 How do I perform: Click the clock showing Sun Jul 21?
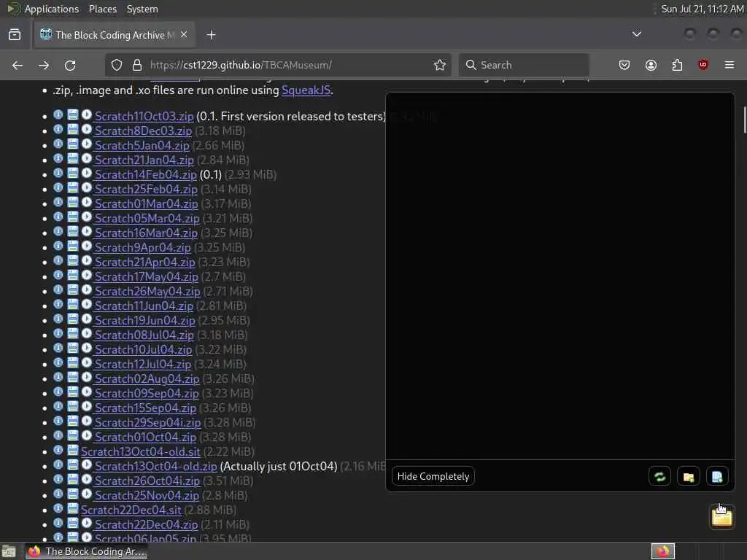pyautogui.click(x=703, y=9)
